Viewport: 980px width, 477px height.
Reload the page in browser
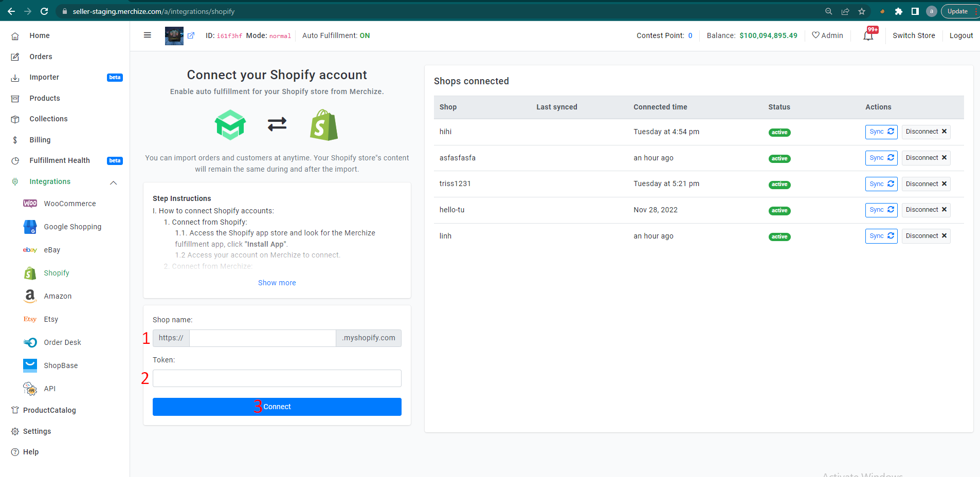pos(44,11)
